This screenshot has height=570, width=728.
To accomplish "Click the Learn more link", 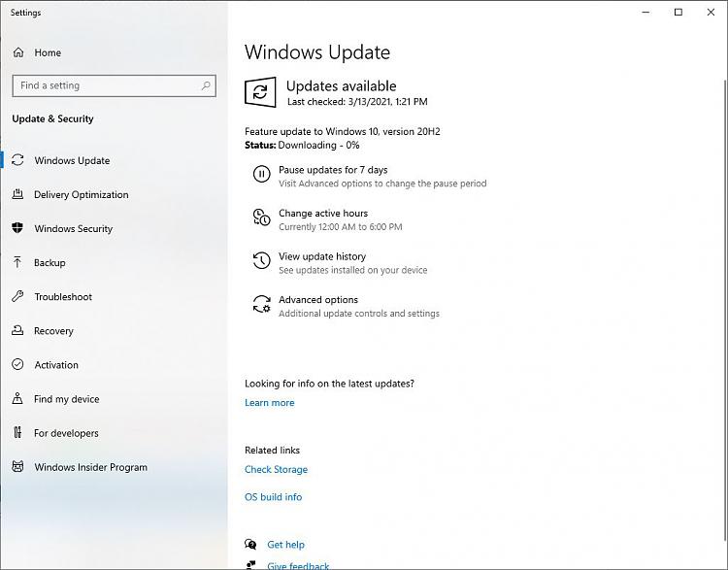I will [269, 403].
